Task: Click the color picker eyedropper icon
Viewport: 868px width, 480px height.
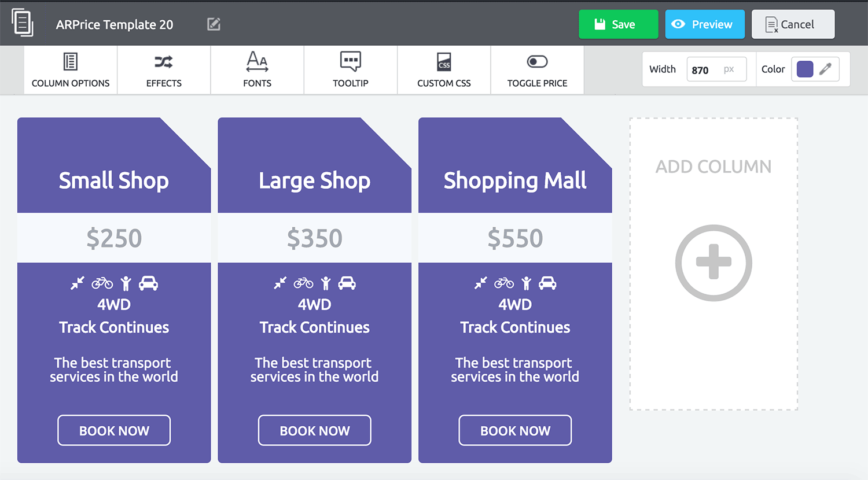Action: click(826, 69)
